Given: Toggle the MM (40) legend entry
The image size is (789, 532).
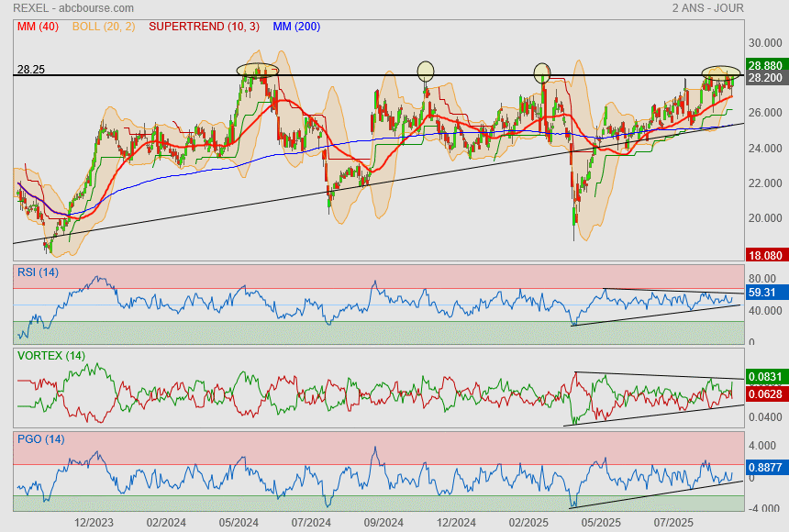Looking at the screenshot, I should pyautogui.click(x=38, y=27).
